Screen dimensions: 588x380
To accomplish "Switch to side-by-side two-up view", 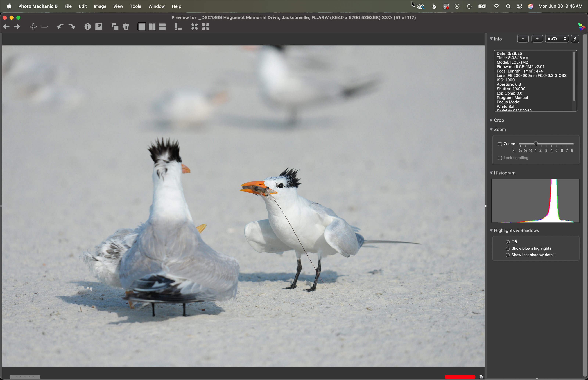I will click(152, 27).
